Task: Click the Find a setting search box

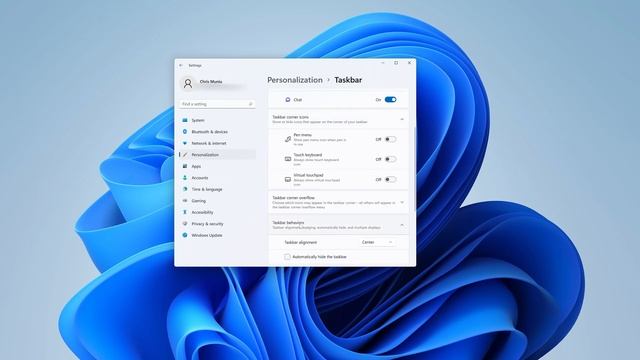Action: coord(217,104)
